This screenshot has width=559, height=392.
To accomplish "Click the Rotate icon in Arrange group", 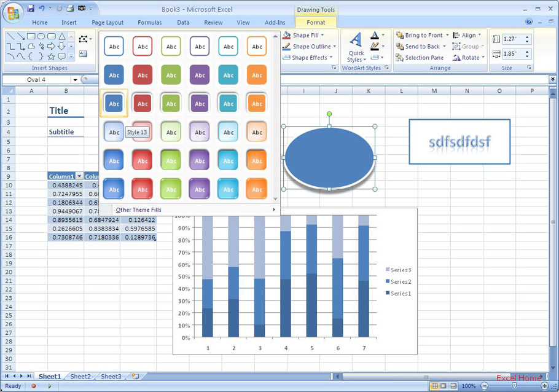I will pyautogui.click(x=456, y=58).
